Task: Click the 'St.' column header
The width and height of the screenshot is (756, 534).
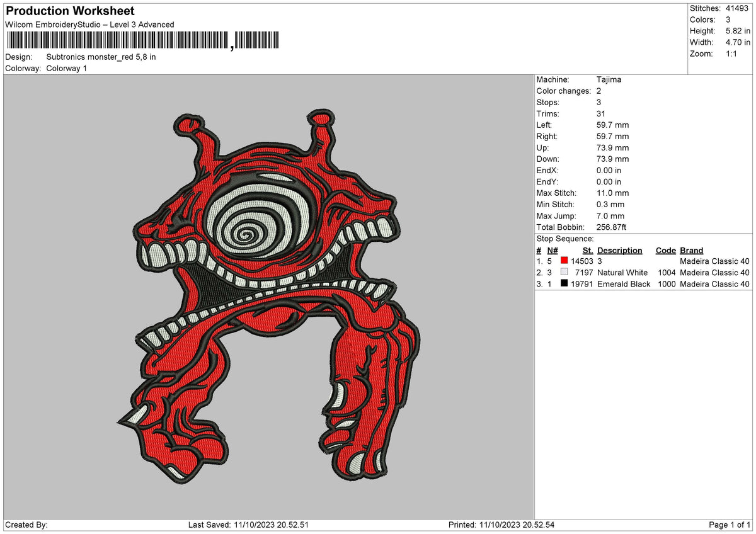Action: point(588,250)
